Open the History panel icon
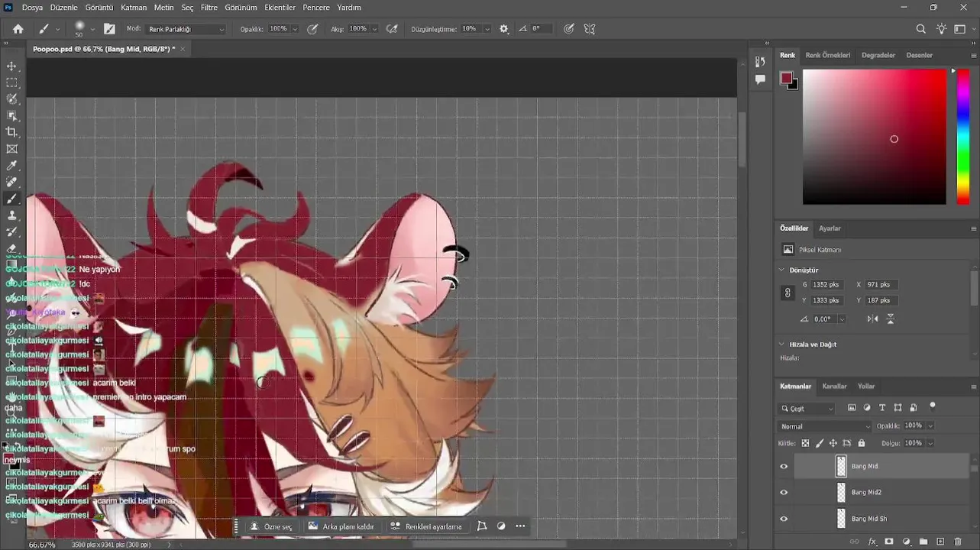The height and width of the screenshot is (550, 980). (760, 62)
